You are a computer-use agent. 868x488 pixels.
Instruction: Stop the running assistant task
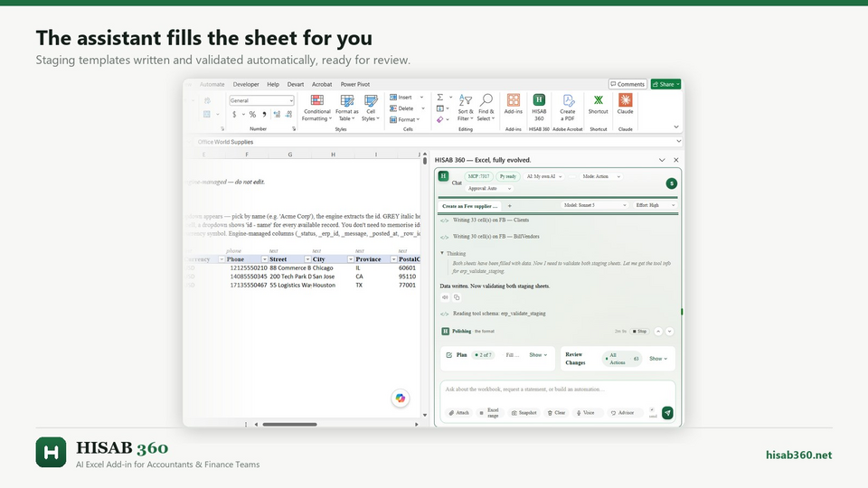point(639,332)
